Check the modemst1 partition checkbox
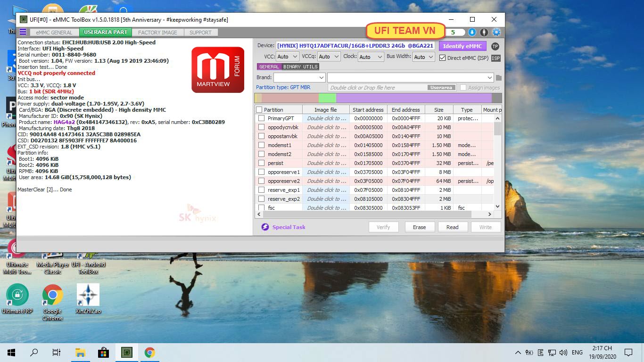Image resolution: width=644 pixels, height=362 pixels. (261, 145)
